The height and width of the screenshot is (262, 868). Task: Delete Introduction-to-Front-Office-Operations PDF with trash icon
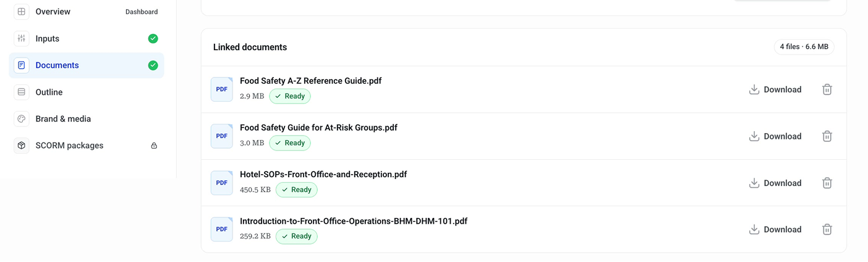[x=827, y=229]
